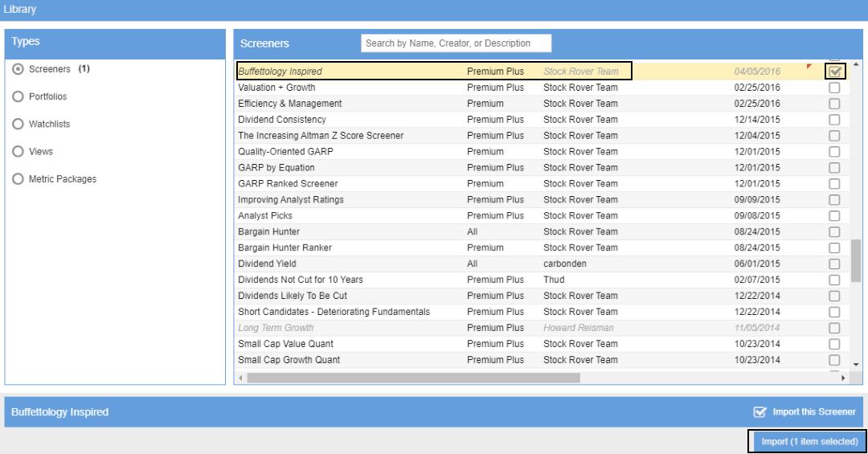Select the Small Cap Growth Quant screener

tap(289, 361)
